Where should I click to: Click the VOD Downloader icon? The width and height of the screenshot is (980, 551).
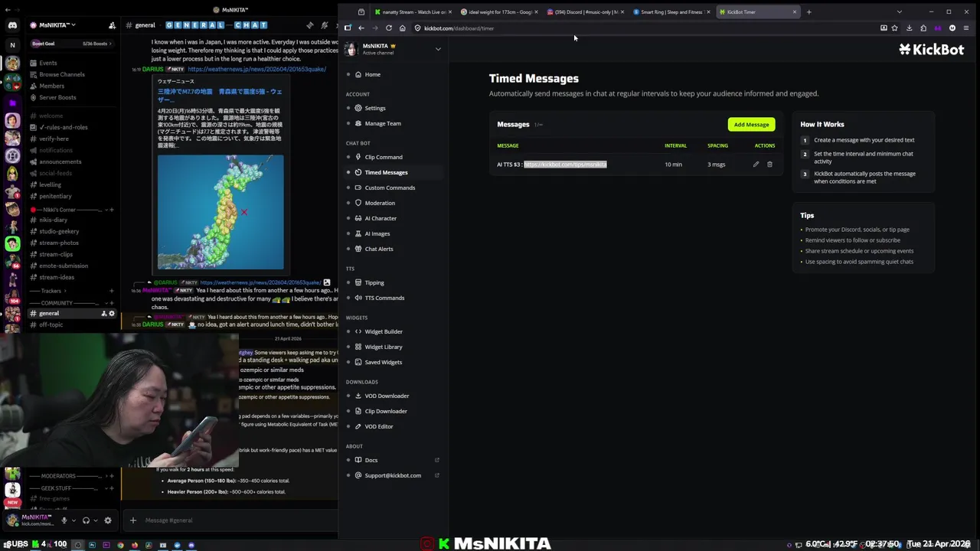pyautogui.click(x=358, y=396)
